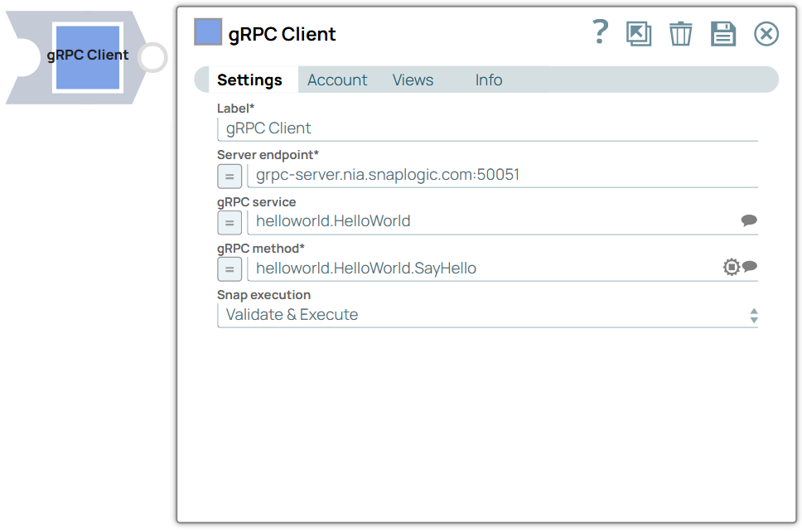Image resolution: width=802 pixels, height=532 pixels.
Task: Close the gRPC Client settings dialog
Action: pos(766,34)
